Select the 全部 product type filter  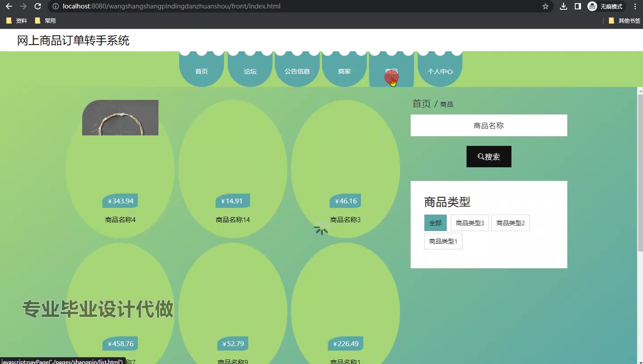pos(435,223)
